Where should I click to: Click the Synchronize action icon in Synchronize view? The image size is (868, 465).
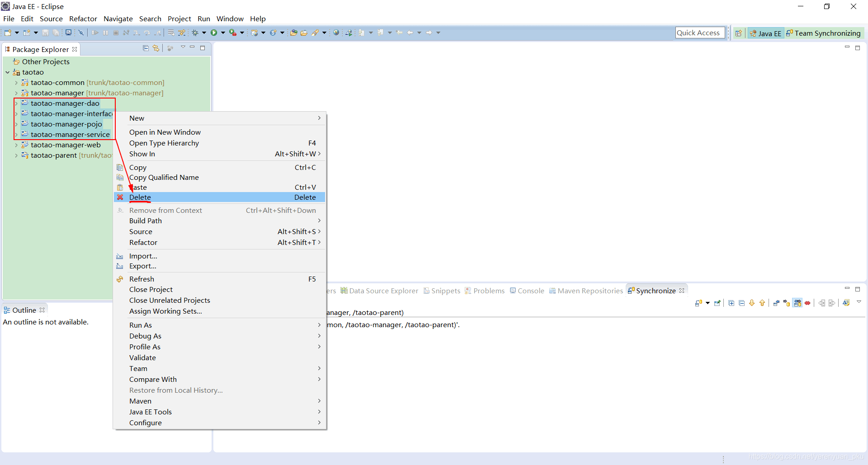click(x=698, y=303)
